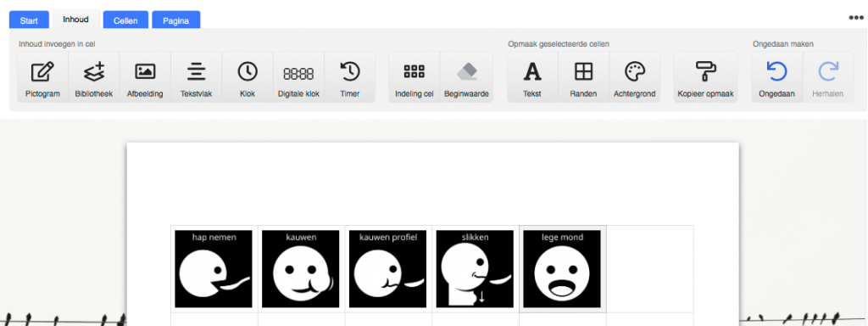Insert a Pictogram into the cell
868x326 pixels.
[x=42, y=77]
